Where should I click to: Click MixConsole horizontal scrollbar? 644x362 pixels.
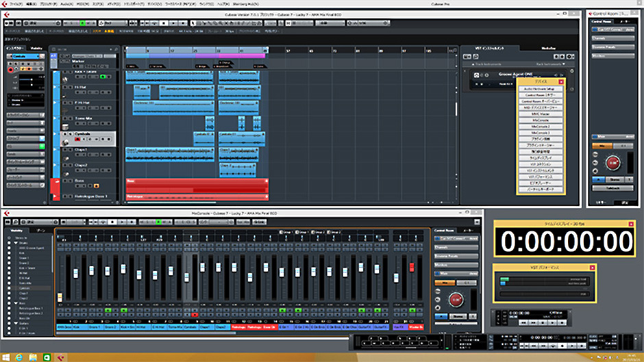click(146, 333)
